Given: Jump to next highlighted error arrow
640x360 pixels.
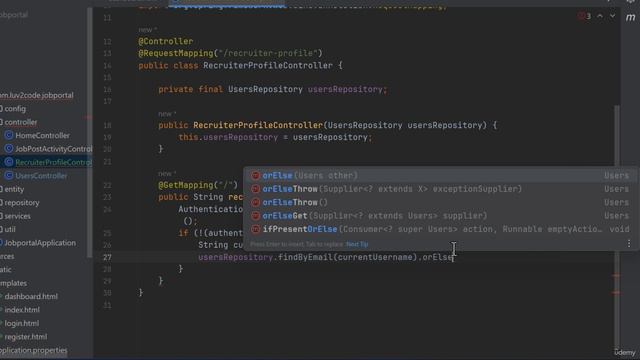Looking at the screenshot, I should coord(612,16).
